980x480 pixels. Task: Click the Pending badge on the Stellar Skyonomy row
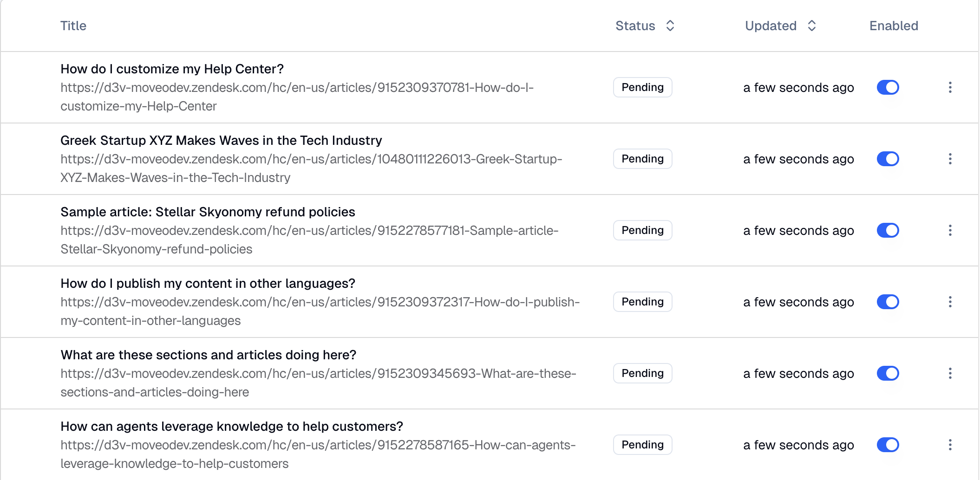(x=642, y=230)
